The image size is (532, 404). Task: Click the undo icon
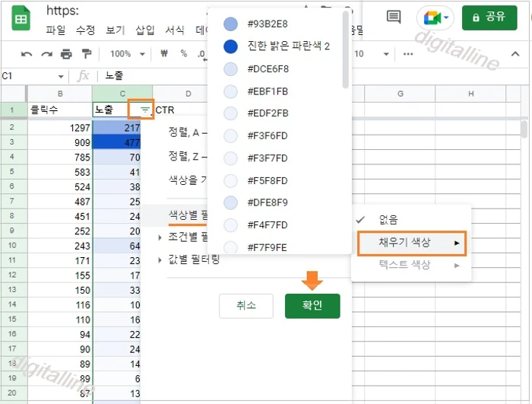27,54
